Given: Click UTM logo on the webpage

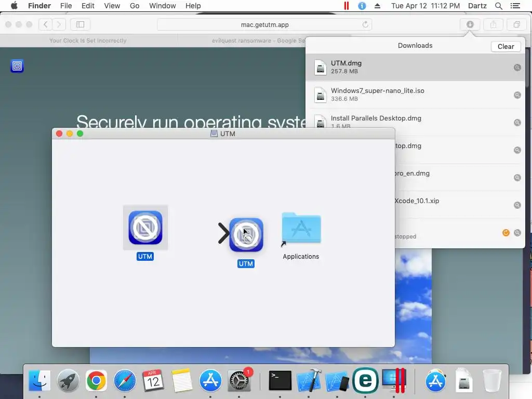Looking at the screenshot, I should (17, 66).
